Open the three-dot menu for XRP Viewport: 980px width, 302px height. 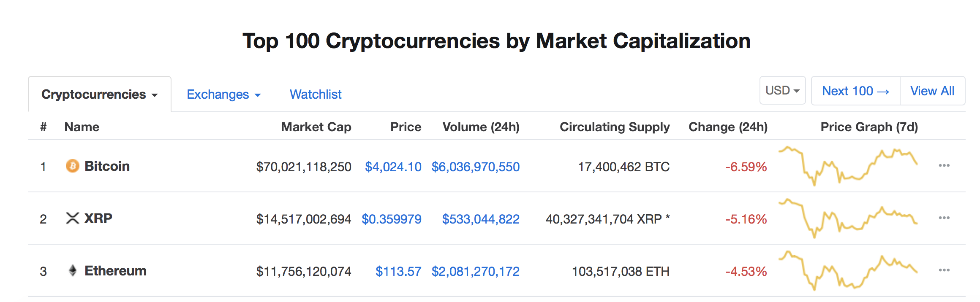pos(944,218)
